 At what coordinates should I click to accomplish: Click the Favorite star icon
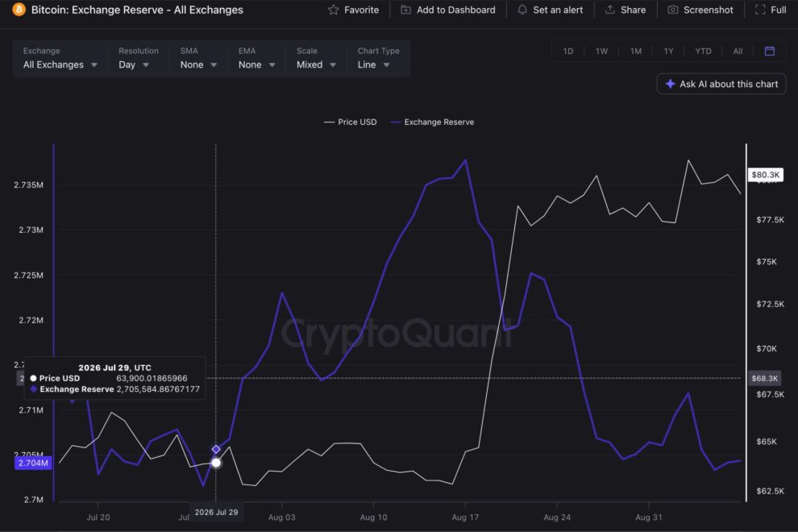[x=334, y=10]
